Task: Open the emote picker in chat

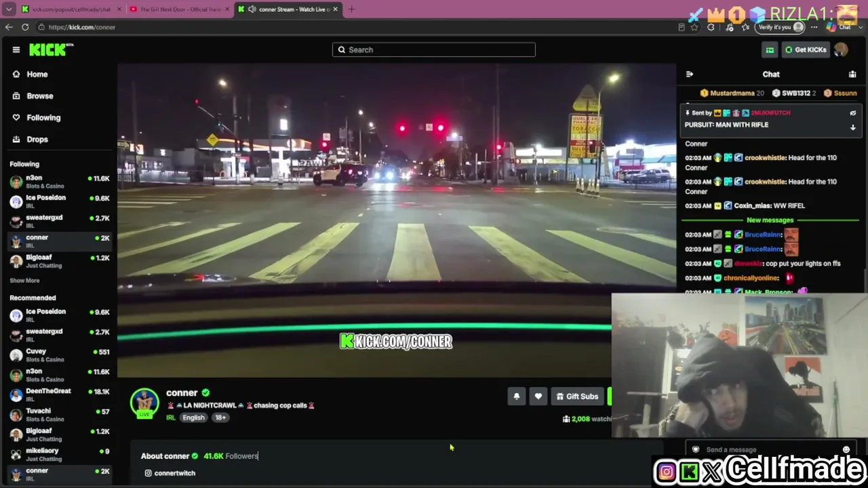Action: (846, 449)
